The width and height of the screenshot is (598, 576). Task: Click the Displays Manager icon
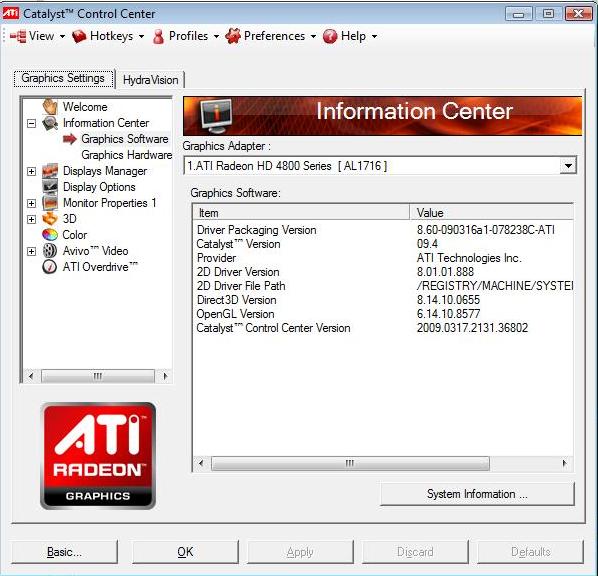[50, 171]
